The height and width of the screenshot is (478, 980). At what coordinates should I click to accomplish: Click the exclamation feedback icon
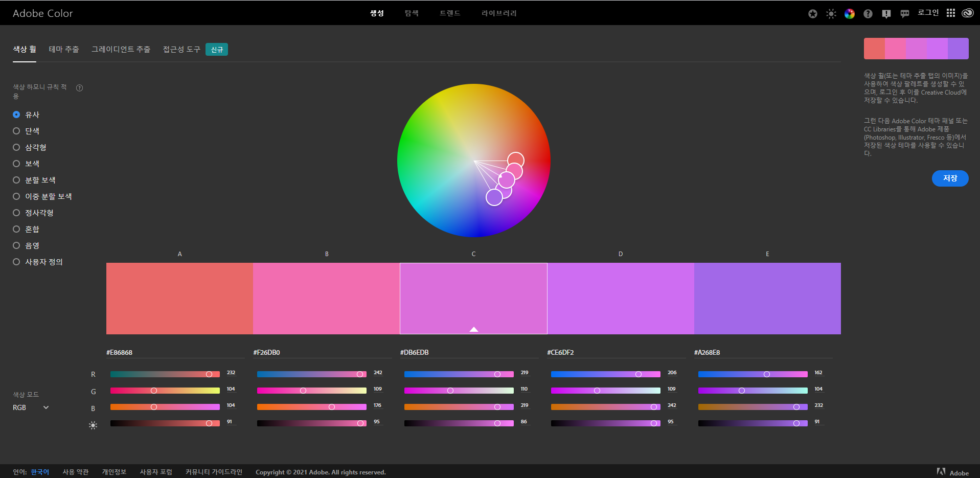[886, 14]
